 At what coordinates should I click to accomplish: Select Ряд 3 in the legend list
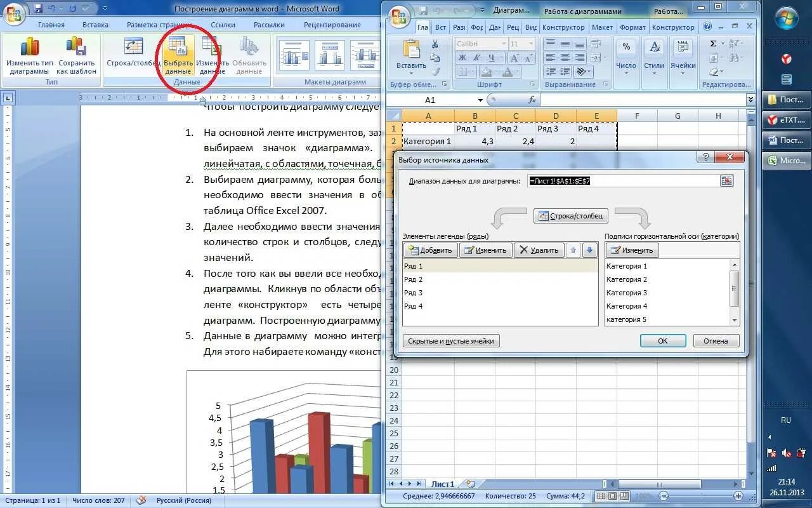coord(501,293)
